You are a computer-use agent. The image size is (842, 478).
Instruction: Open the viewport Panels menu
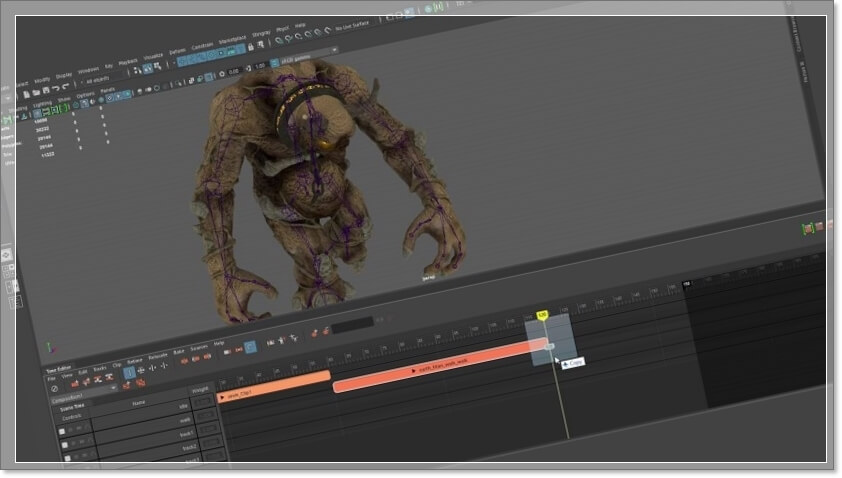pyautogui.click(x=107, y=90)
